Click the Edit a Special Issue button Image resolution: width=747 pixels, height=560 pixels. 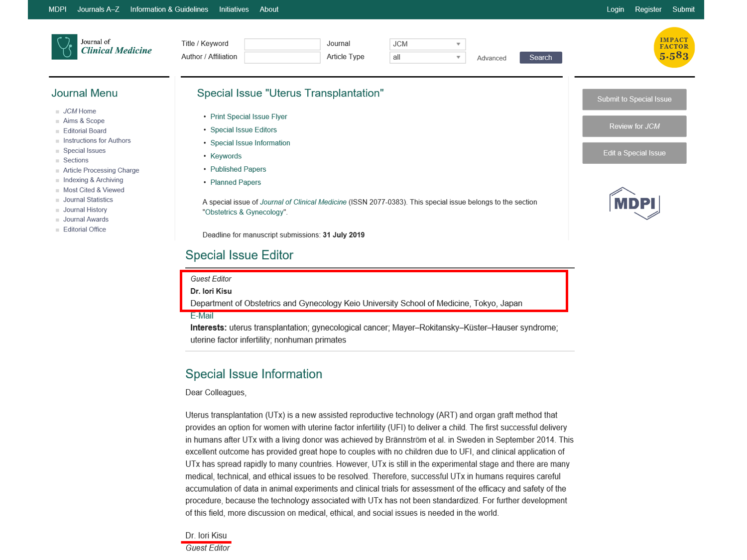click(x=634, y=153)
